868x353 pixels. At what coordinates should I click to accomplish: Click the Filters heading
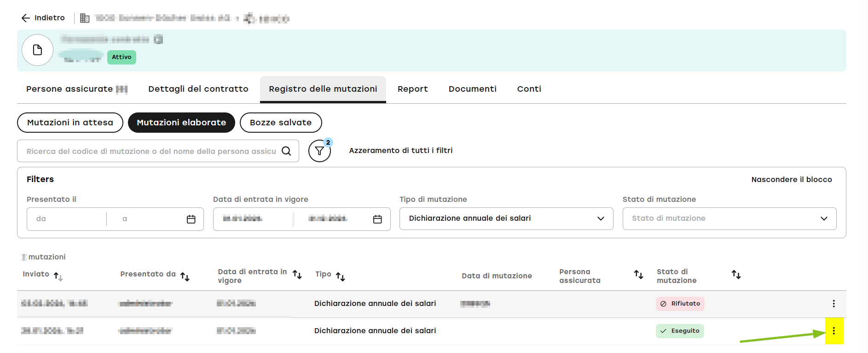[x=40, y=179]
